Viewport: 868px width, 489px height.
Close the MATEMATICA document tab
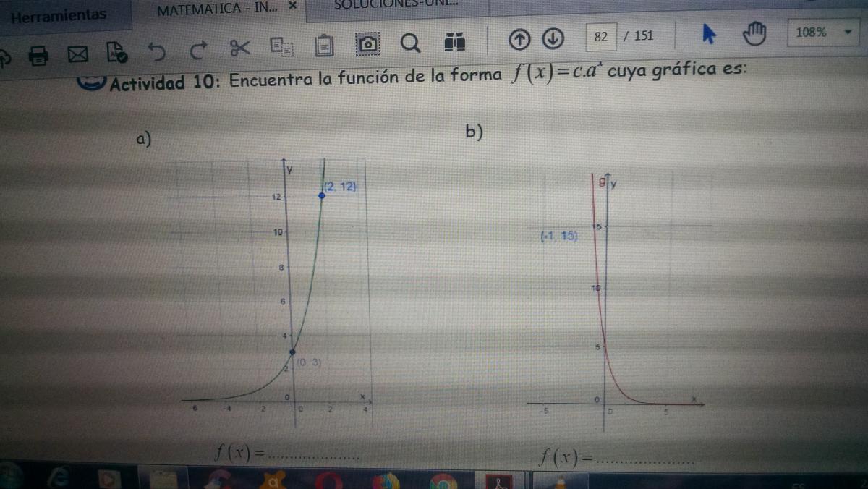pyautogui.click(x=292, y=6)
